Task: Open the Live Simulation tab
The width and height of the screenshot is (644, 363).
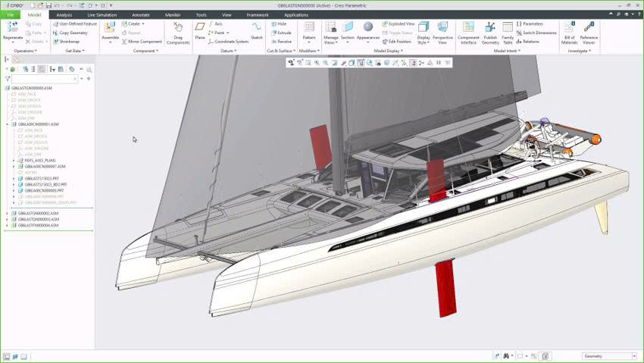Action: point(102,14)
